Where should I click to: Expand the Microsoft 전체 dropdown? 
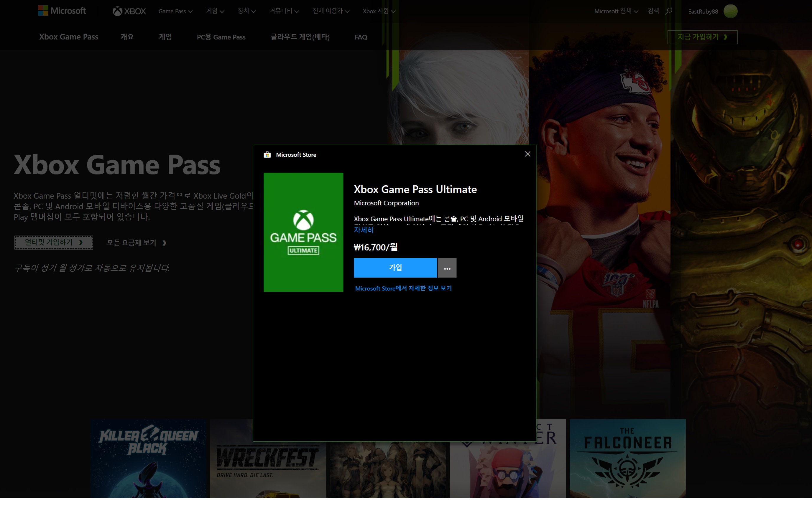[x=616, y=11]
